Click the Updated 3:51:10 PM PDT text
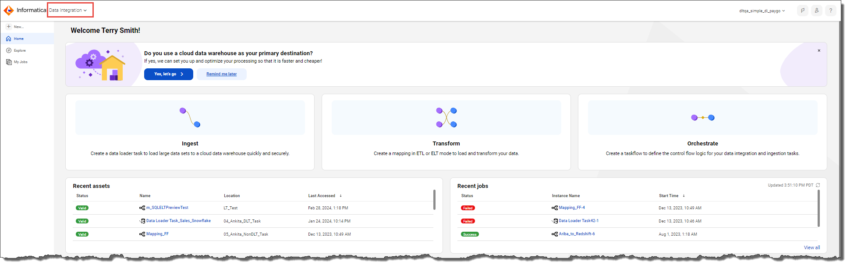 coord(790,185)
